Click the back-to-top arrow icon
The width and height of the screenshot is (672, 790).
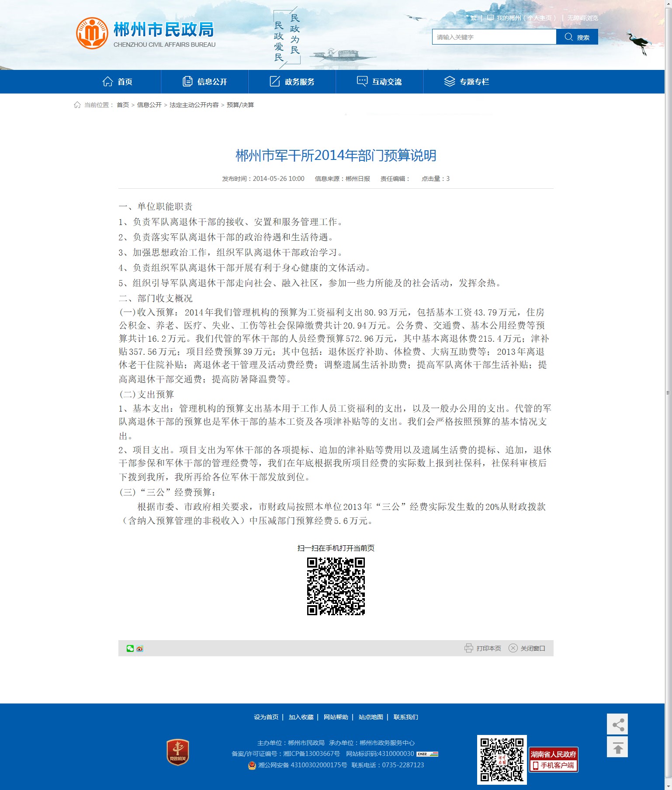[617, 747]
